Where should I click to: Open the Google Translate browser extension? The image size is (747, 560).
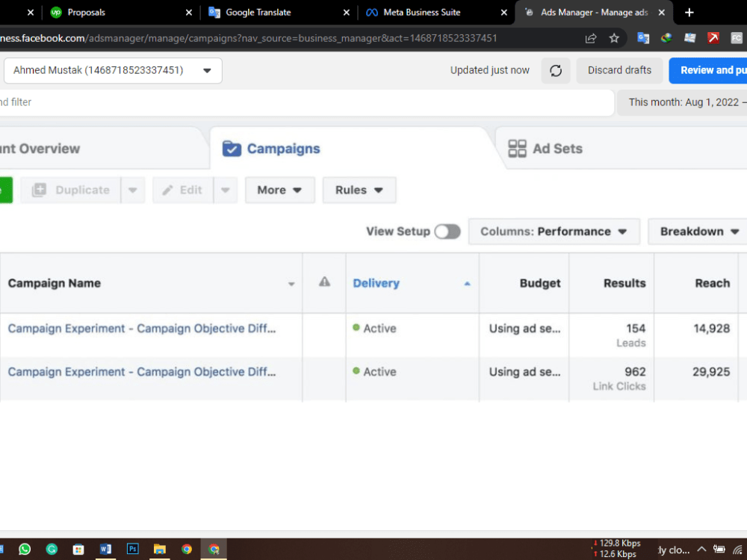[642, 38]
